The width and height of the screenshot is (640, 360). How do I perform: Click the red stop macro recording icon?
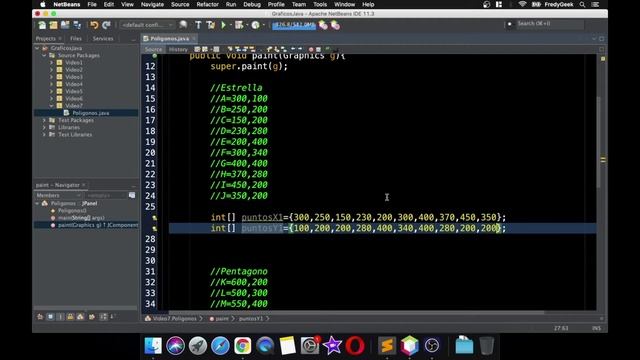[311, 49]
